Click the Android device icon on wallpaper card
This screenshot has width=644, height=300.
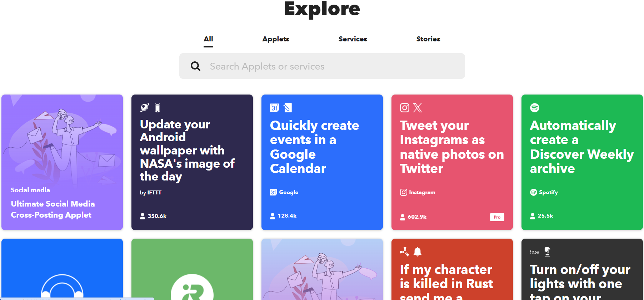pyautogui.click(x=158, y=108)
